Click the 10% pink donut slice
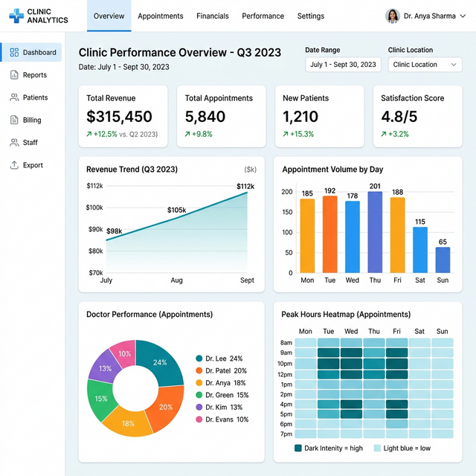Screen dimensions: 476x476 [125, 354]
